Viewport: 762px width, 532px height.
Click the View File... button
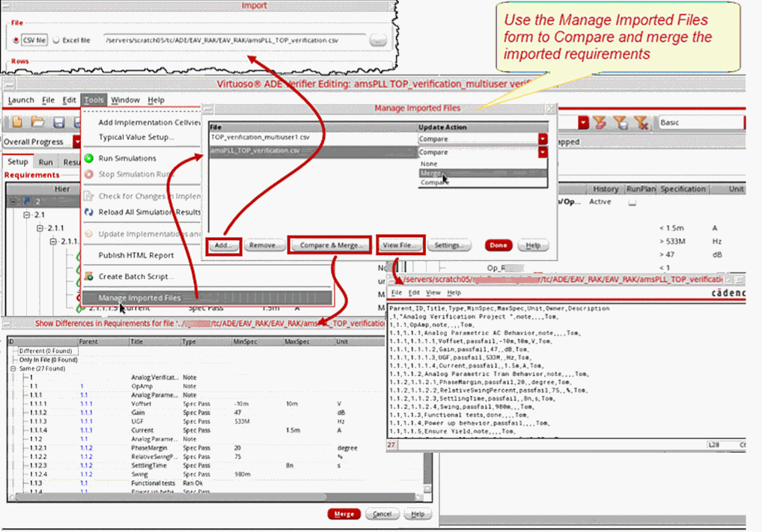click(x=400, y=245)
